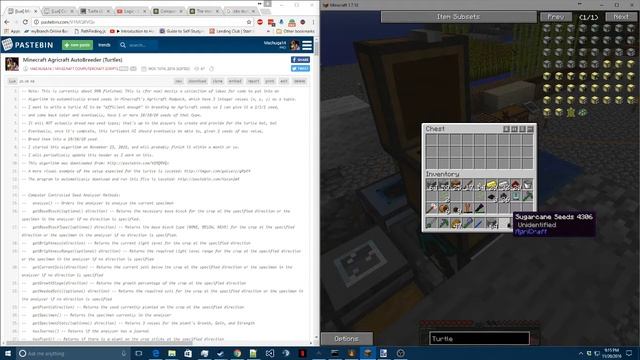Viewport: 640px width, 360px height.
Task: Open the Guide to Self Study bookmark
Action: [x=182, y=31]
